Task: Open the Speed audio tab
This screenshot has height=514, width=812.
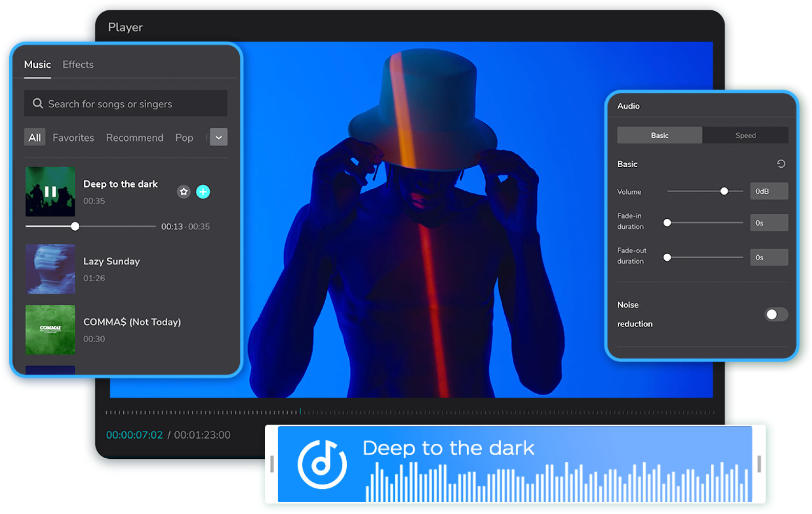Action: pos(745,136)
